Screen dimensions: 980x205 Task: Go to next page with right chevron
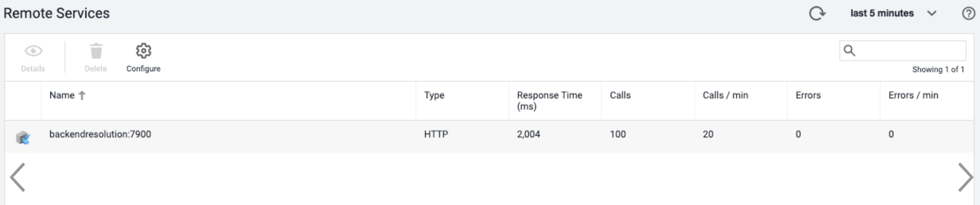[966, 177]
